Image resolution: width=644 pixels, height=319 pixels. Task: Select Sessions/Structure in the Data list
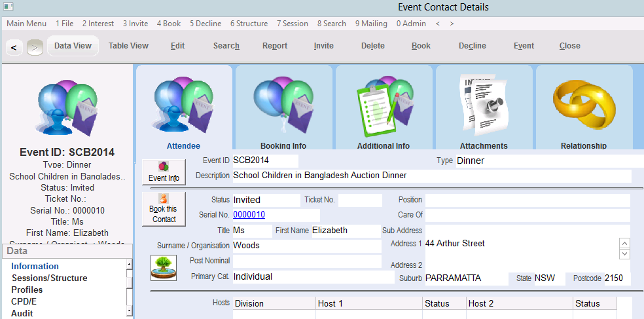[x=49, y=278]
